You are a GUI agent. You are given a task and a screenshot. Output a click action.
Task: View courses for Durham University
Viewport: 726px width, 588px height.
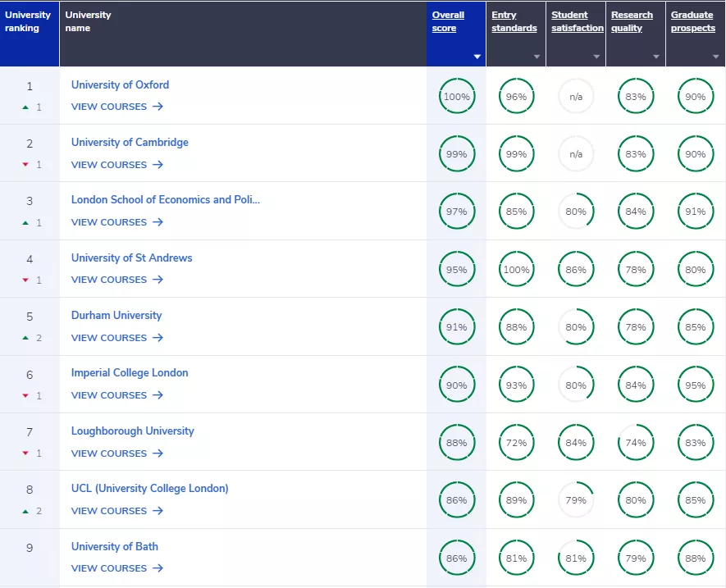(x=117, y=338)
